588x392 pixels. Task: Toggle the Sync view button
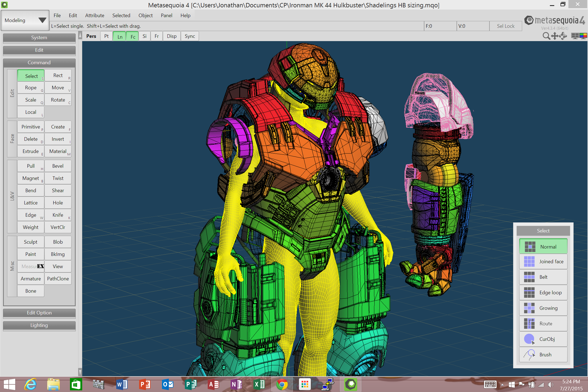click(190, 36)
